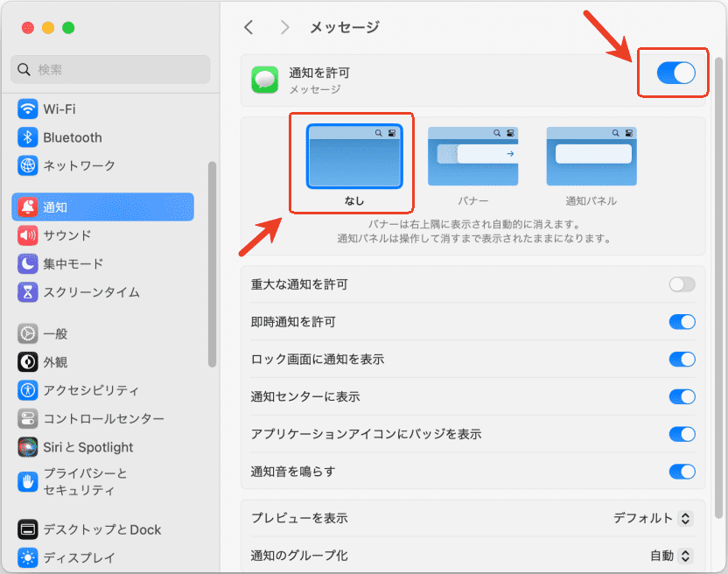Turn off 通知音を鳴らす switch
Image resolution: width=728 pixels, height=574 pixels.
pos(682,472)
